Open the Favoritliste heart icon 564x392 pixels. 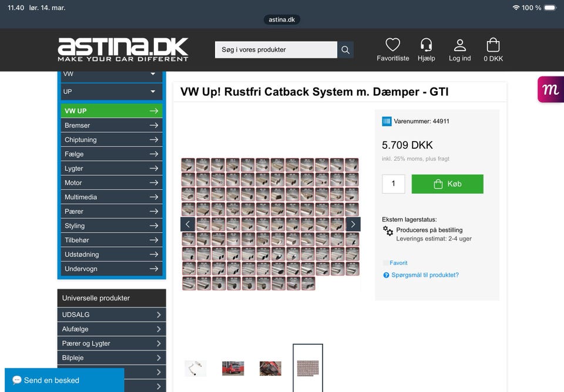392,45
